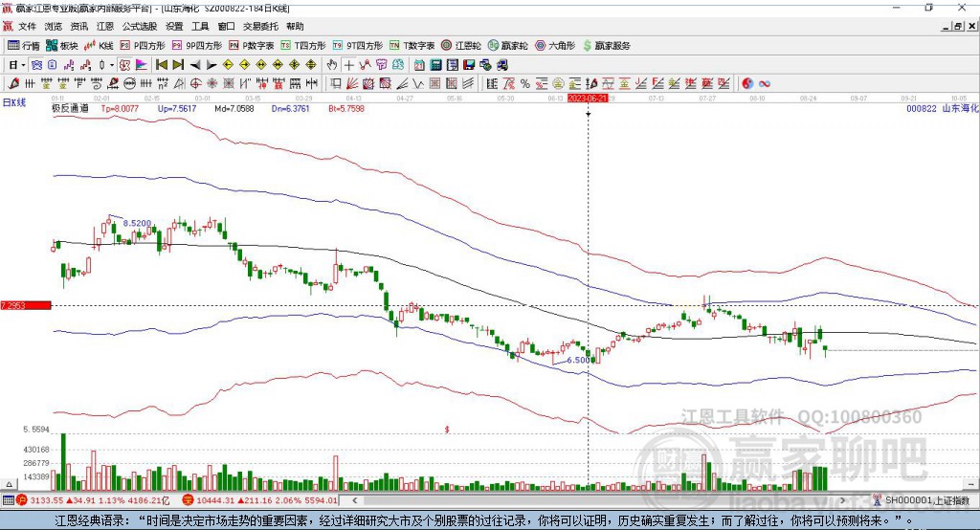Click the Dn=6.3761 indicator value
The height and width of the screenshot is (530, 980).
click(291, 108)
